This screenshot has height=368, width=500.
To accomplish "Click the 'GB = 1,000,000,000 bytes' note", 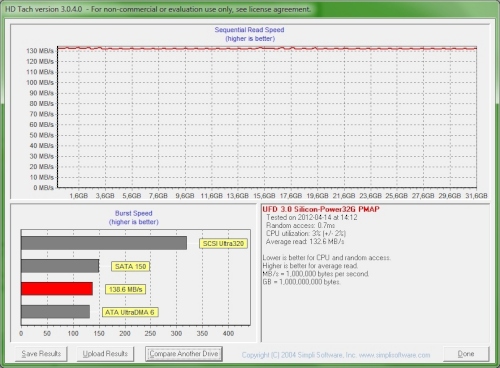I will click(301, 282).
